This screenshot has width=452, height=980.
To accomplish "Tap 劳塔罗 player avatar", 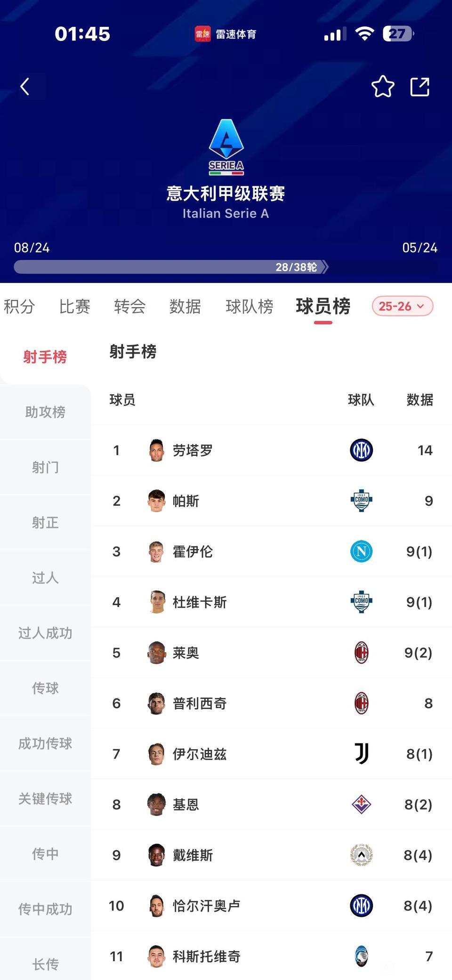I will click(156, 450).
